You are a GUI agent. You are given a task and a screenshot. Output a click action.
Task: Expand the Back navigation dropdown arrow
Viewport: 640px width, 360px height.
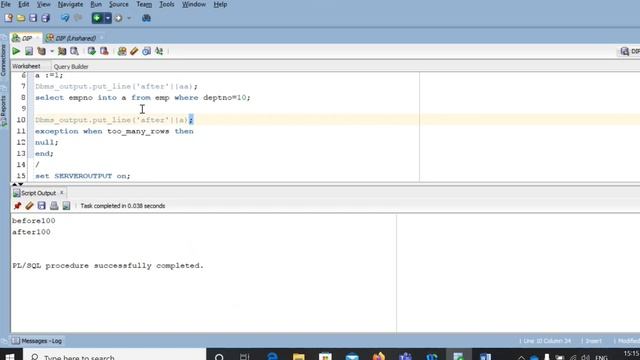(x=108, y=18)
